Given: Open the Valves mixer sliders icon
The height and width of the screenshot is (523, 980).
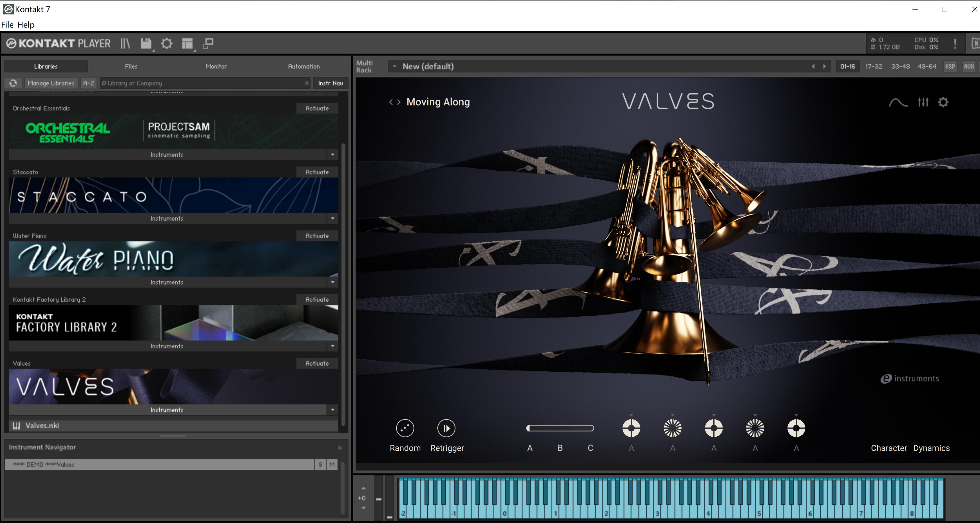Looking at the screenshot, I should point(923,102).
